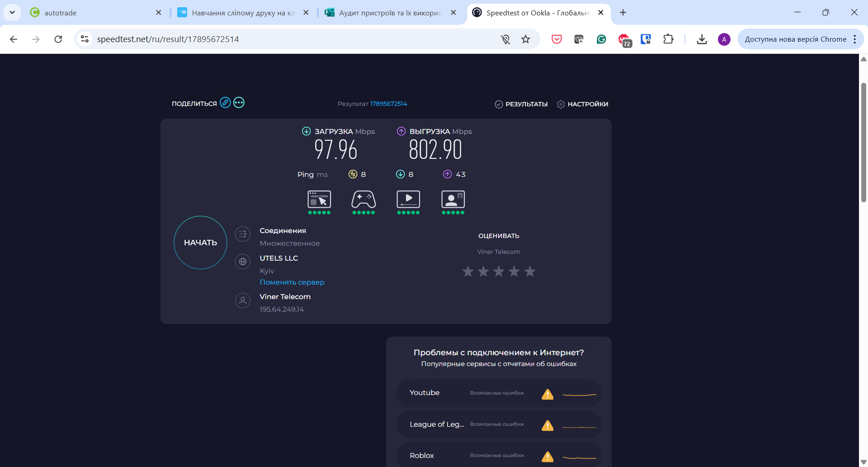Open the tab search dropdown arrow
The height and width of the screenshot is (467, 868).
point(12,13)
